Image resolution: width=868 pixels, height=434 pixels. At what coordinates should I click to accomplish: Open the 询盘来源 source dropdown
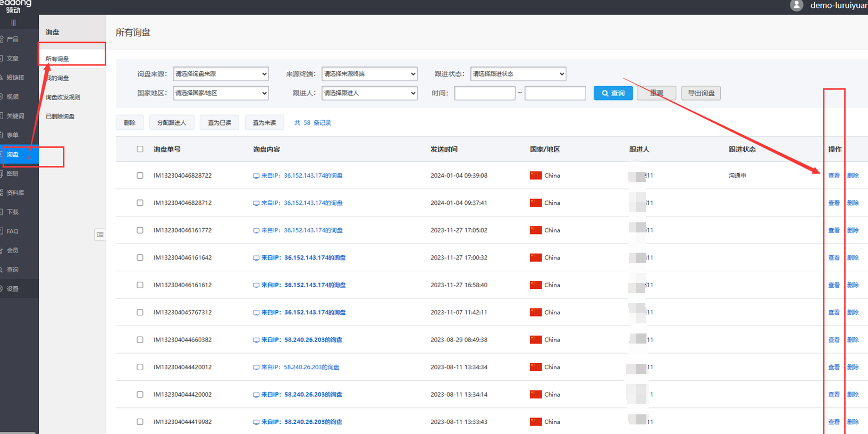221,74
